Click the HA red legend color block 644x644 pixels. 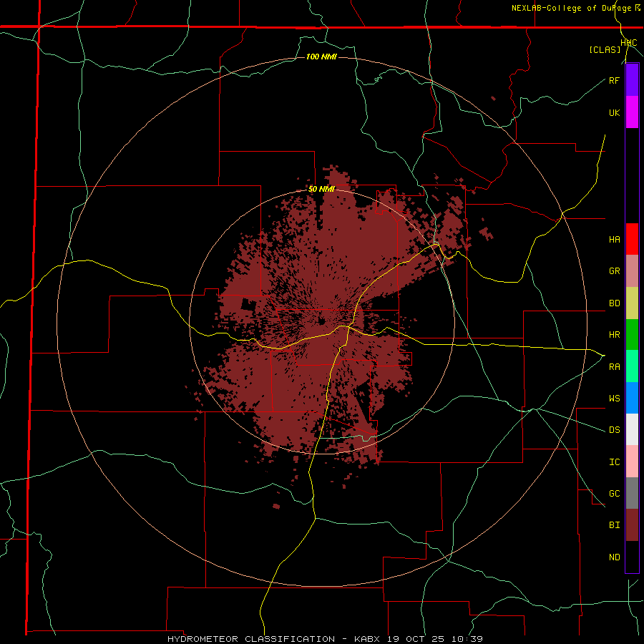[632, 239]
